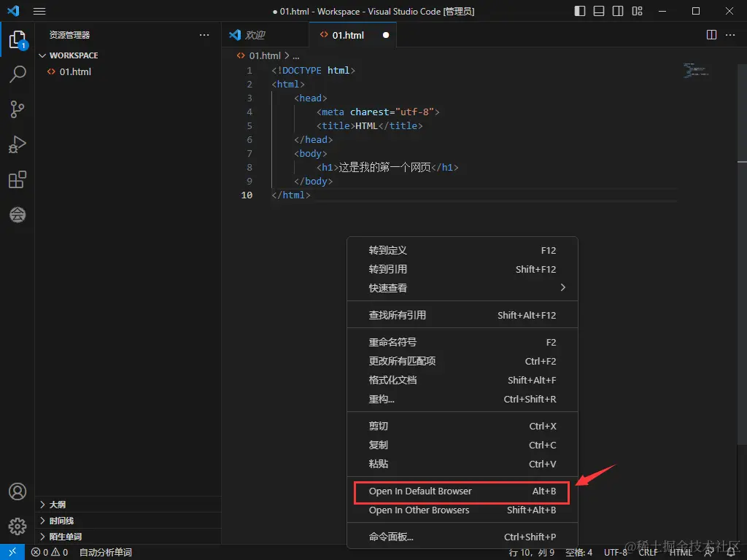Click the h1 heading text on line 8
747x560 pixels.
tap(384, 167)
